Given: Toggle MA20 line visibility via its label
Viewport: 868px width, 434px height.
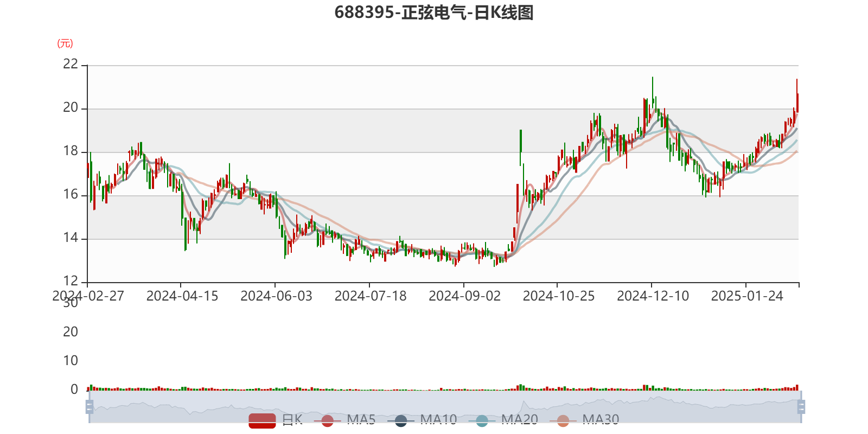Looking at the screenshot, I should coord(519,419).
